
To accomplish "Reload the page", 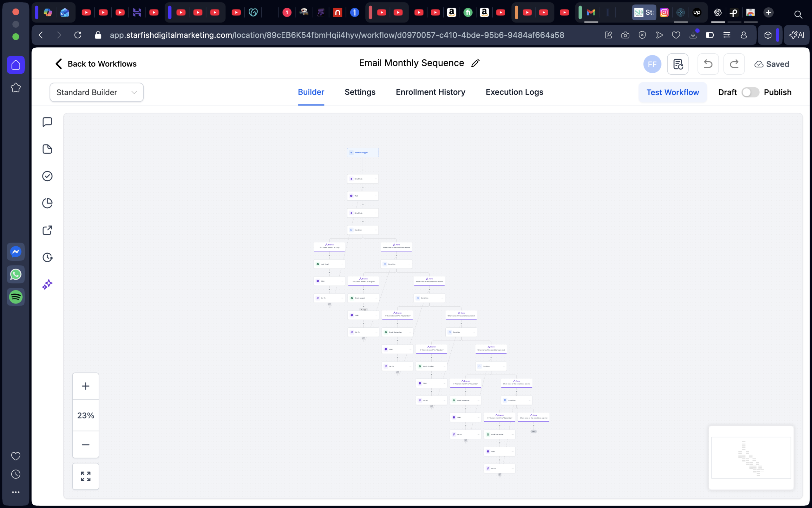I will (x=78, y=35).
